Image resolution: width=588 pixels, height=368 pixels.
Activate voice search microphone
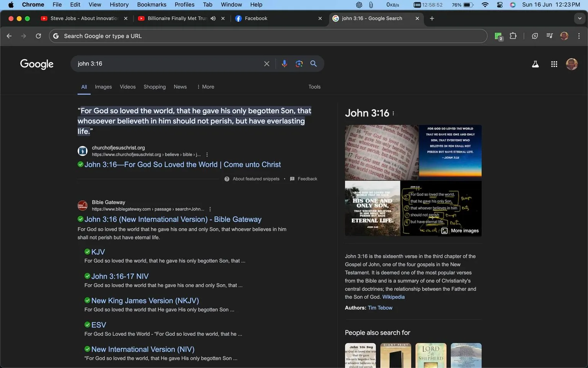(x=284, y=64)
